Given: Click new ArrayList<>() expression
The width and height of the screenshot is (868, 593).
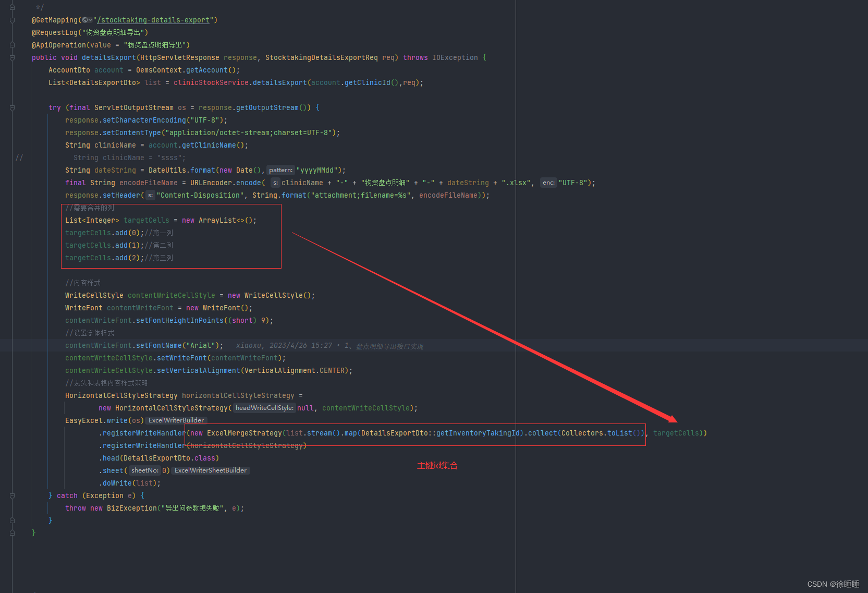Looking at the screenshot, I should coord(217,221).
